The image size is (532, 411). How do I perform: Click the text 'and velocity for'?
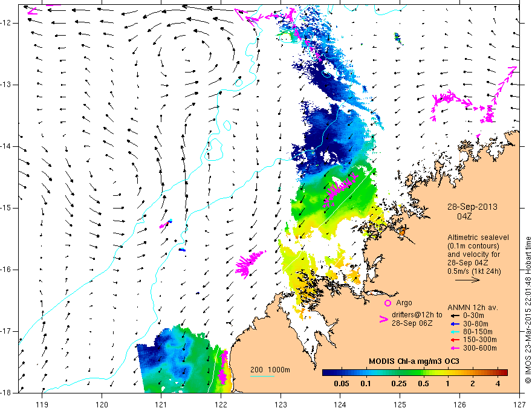473,254
